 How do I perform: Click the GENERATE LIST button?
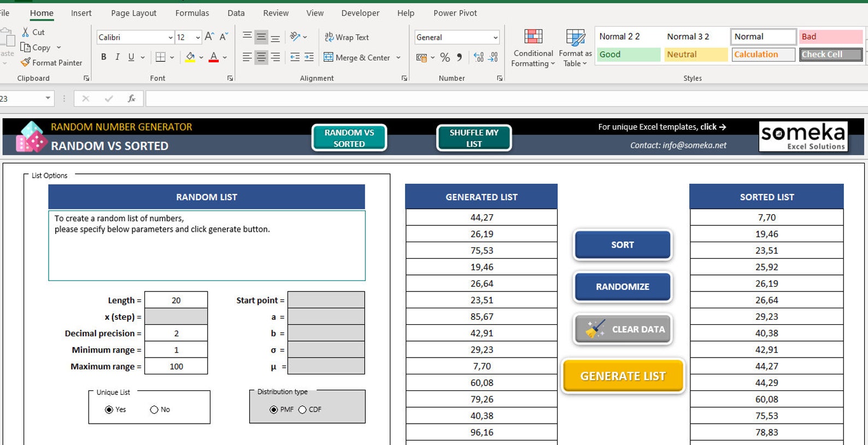pos(623,376)
